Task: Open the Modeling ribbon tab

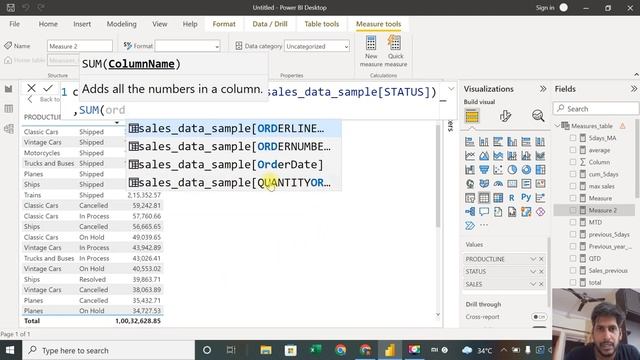Action: [122, 24]
